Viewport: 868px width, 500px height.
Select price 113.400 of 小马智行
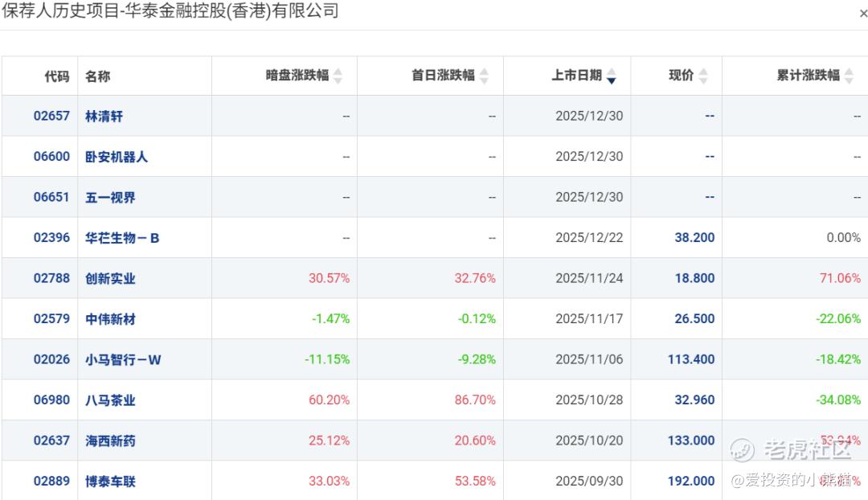(x=691, y=359)
